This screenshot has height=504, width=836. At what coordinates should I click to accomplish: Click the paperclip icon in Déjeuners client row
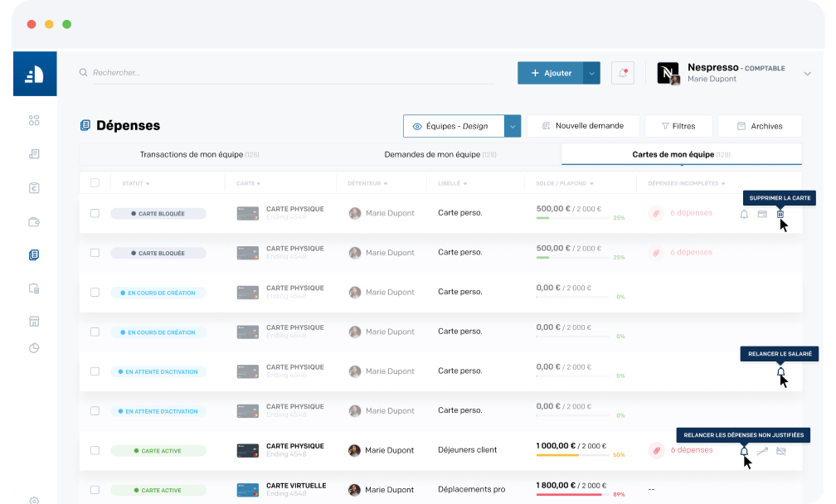tap(656, 451)
